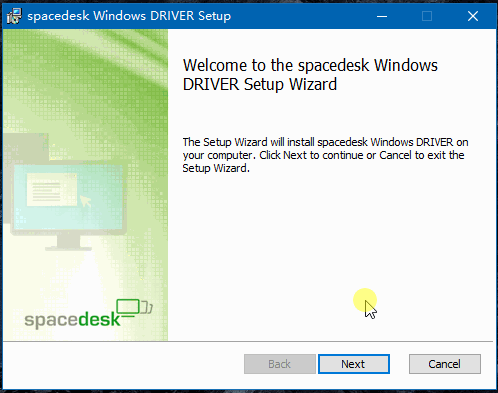
Task: Click the "Welcome to the spacedesk Windows" heading
Action: click(310, 75)
